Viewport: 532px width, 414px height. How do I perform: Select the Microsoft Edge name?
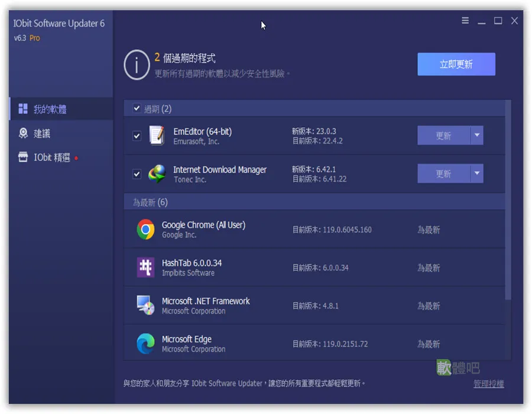(187, 339)
